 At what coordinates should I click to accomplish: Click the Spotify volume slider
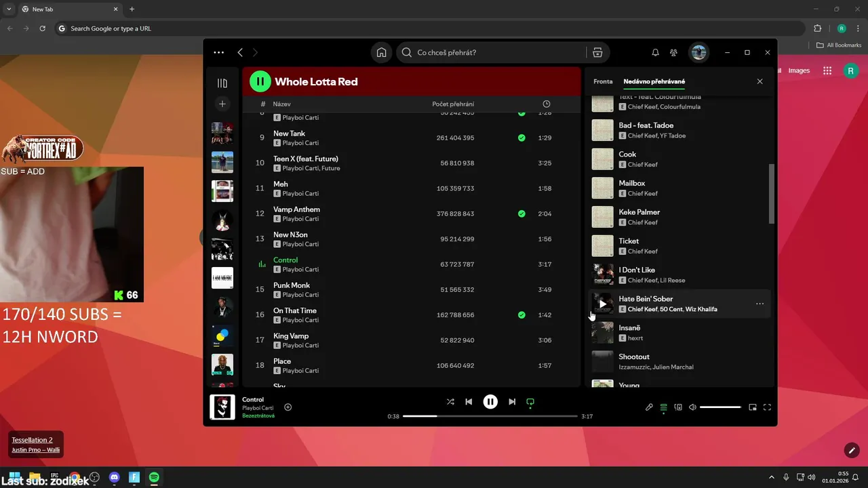pyautogui.click(x=720, y=407)
